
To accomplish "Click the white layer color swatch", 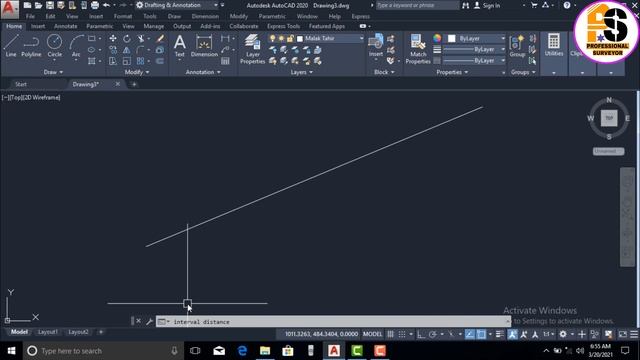I will 300,38.
